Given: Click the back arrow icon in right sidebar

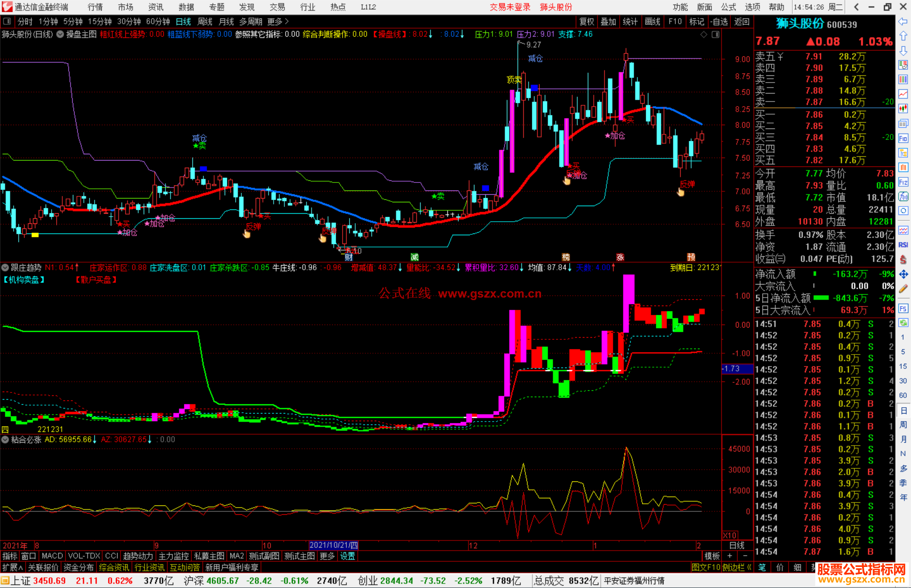Looking at the screenshot, I should click(903, 21).
